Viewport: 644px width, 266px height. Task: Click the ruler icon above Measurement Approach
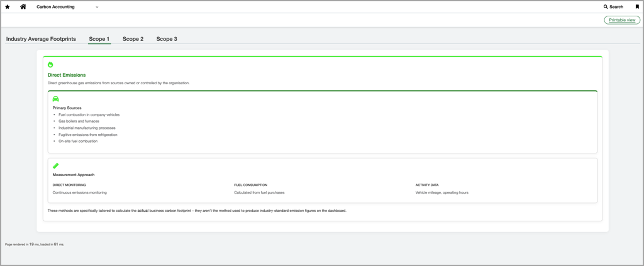(x=55, y=166)
